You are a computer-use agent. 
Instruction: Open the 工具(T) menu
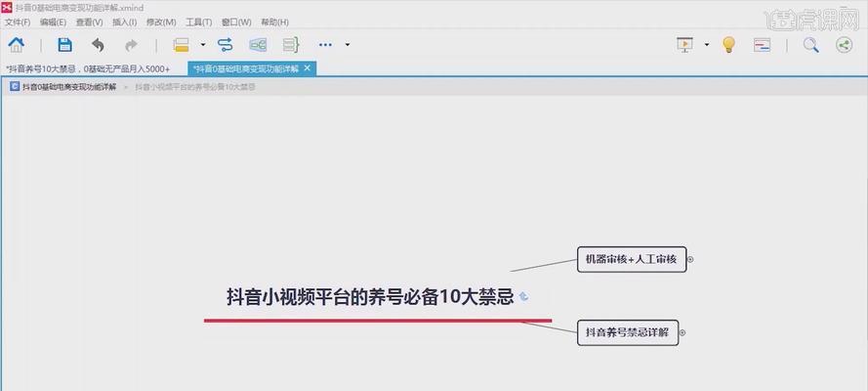199,22
